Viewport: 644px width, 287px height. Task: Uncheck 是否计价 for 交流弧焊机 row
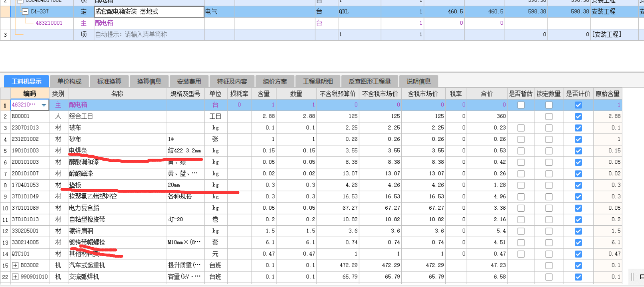(x=578, y=277)
